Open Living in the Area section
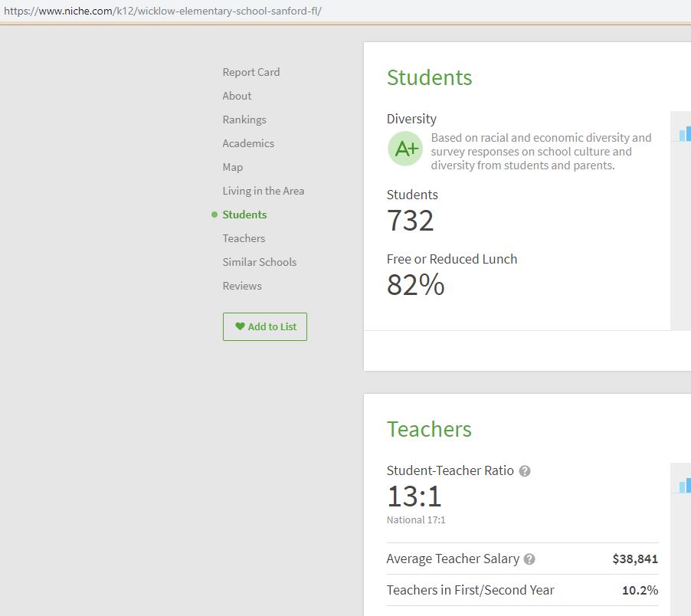The image size is (691, 616). [x=263, y=191]
